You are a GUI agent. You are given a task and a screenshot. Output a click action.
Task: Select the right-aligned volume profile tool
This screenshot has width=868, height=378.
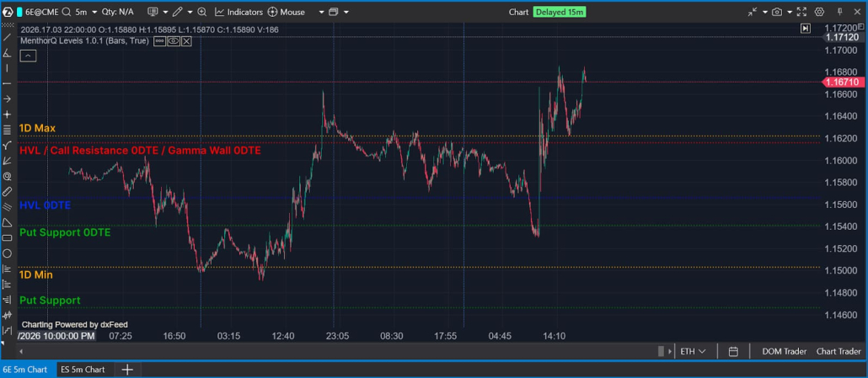click(x=8, y=300)
